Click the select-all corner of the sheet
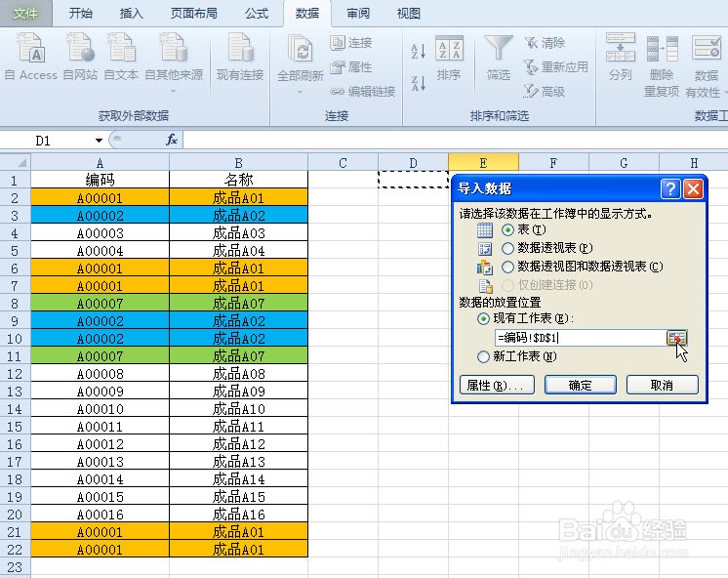 pos(16,163)
